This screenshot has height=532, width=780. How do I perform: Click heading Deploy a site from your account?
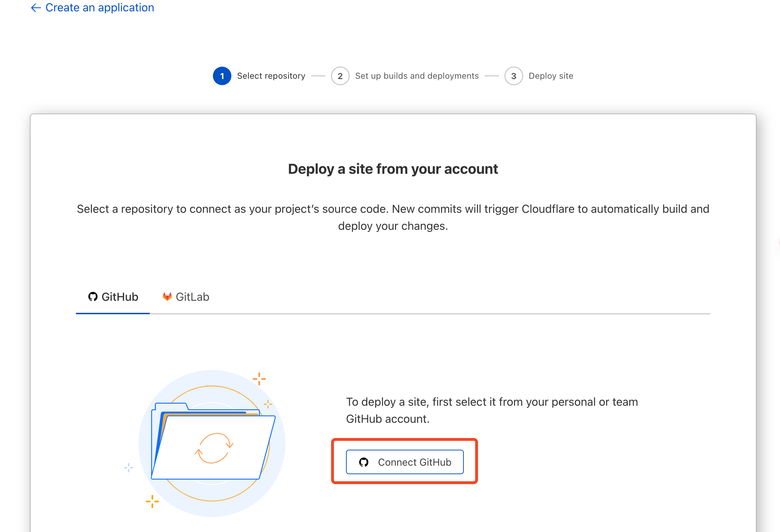tap(393, 169)
